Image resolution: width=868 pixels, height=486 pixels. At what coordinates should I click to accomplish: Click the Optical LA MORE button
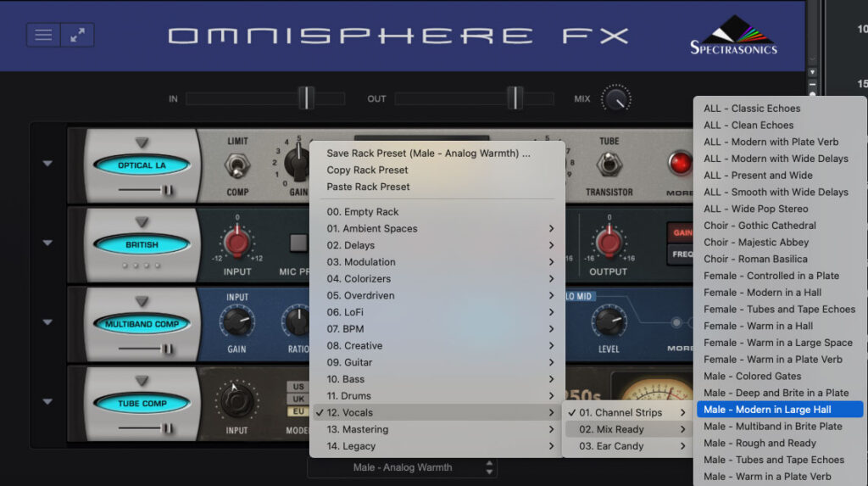click(680, 193)
